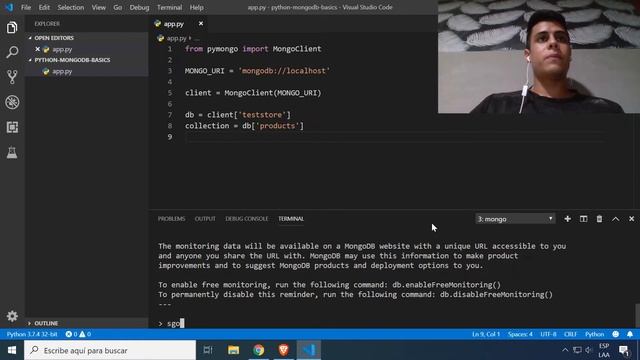The image size is (640, 360).
Task: Expand the Outline section
Action: pyautogui.click(x=87, y=323)
